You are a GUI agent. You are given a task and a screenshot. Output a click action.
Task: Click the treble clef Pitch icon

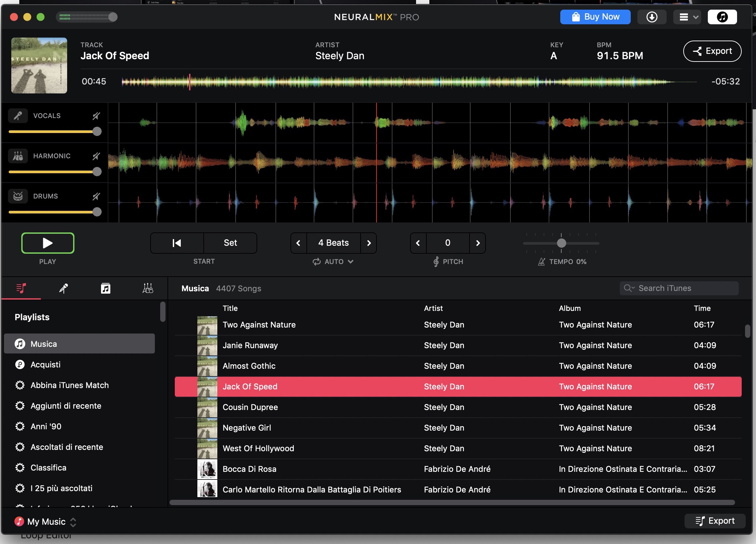pos(436,262)
